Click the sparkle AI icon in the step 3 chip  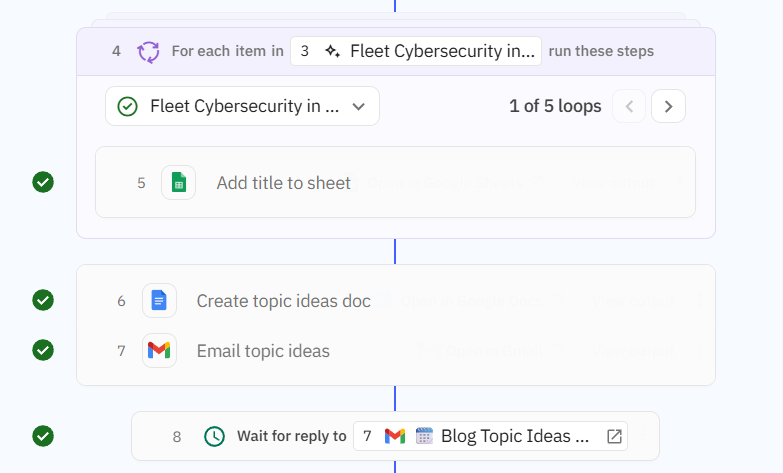click(332, 51)
